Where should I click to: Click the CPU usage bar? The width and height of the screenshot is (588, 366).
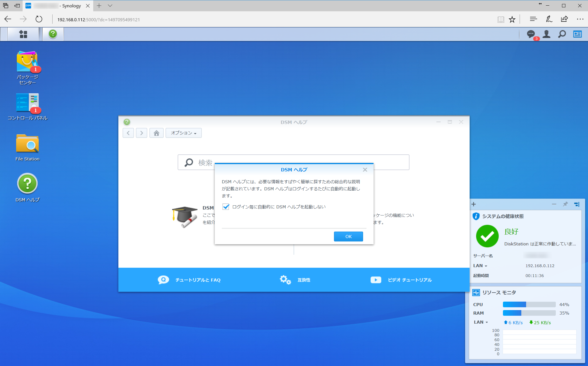click(x=529, y=304)
